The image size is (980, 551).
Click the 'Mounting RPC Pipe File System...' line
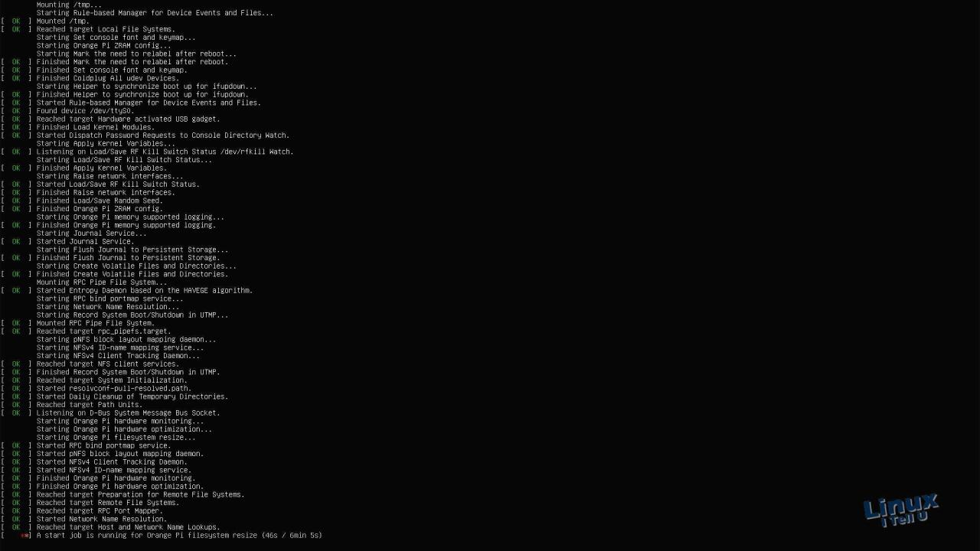[x=101, y=282]
